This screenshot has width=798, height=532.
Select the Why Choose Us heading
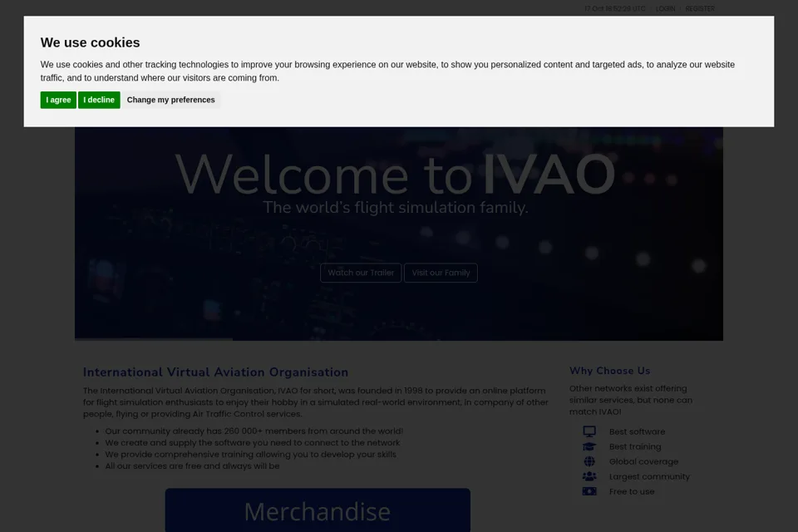coord(609,371)
